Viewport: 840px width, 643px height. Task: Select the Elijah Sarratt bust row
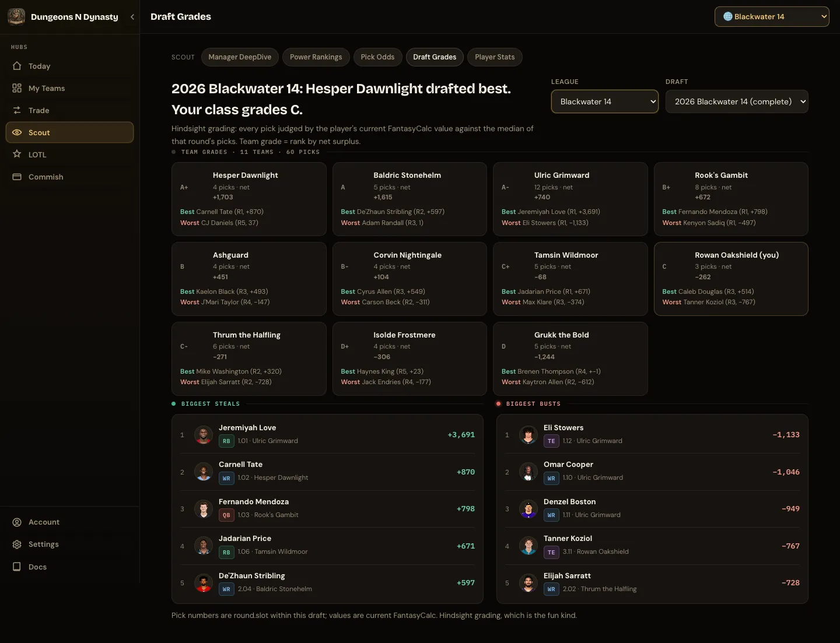point(652,583)
